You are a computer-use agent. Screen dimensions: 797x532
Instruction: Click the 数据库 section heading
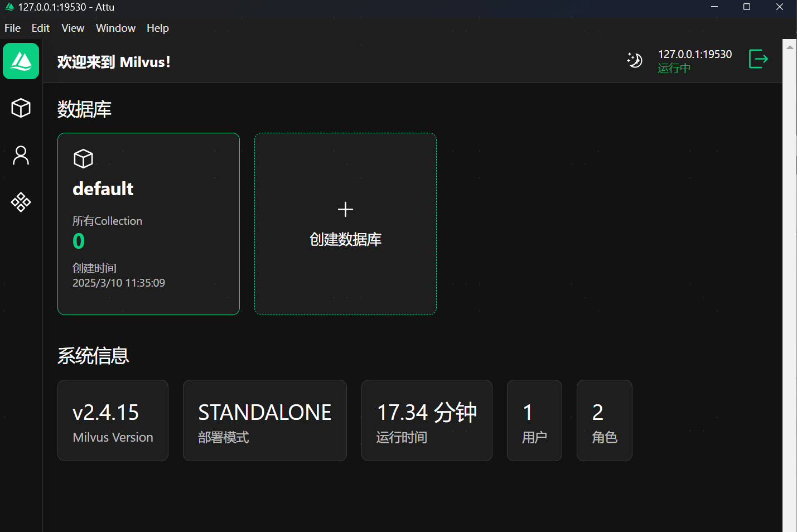coord(84,109)
